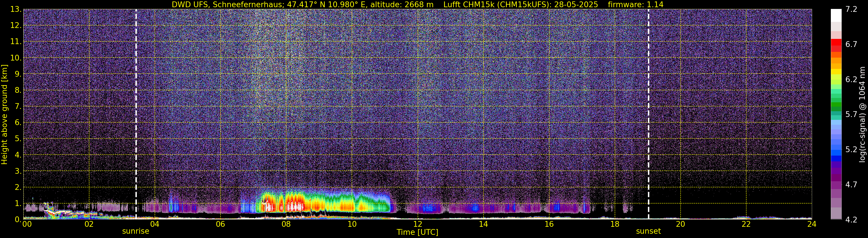Click the time axis tick label 04

point(155,224)
